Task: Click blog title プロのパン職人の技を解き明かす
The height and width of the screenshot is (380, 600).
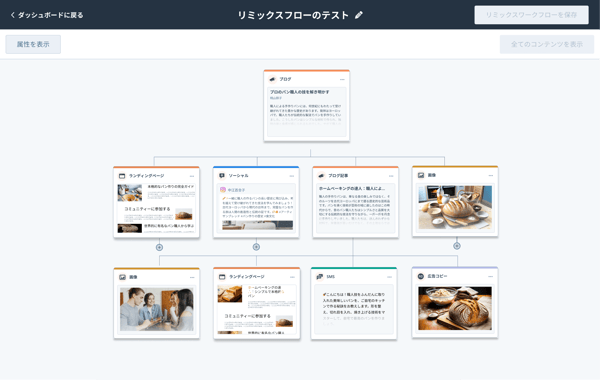Action: point(300,92)
